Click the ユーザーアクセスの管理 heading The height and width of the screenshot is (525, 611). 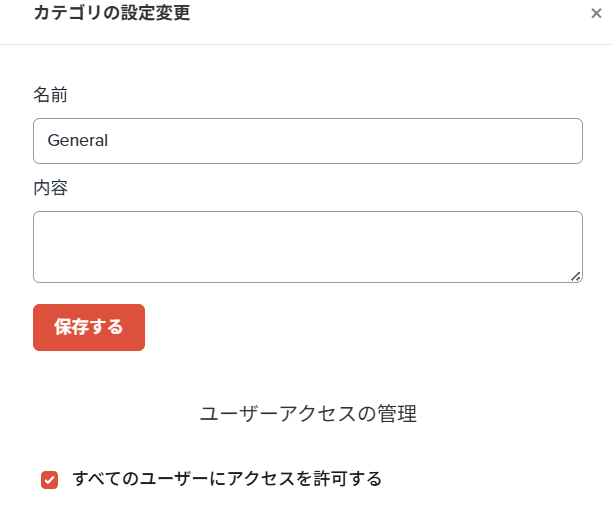click(x=308, y=414)
